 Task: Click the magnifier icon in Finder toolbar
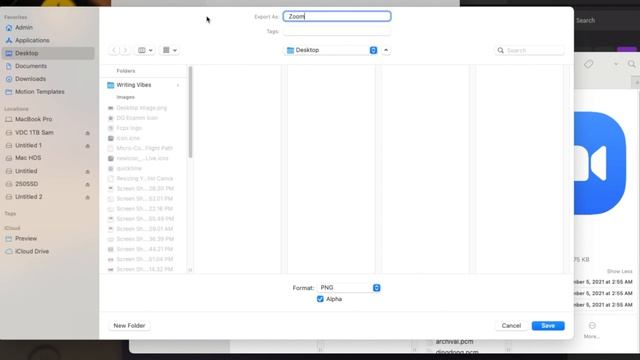click(x=631, y=64)
